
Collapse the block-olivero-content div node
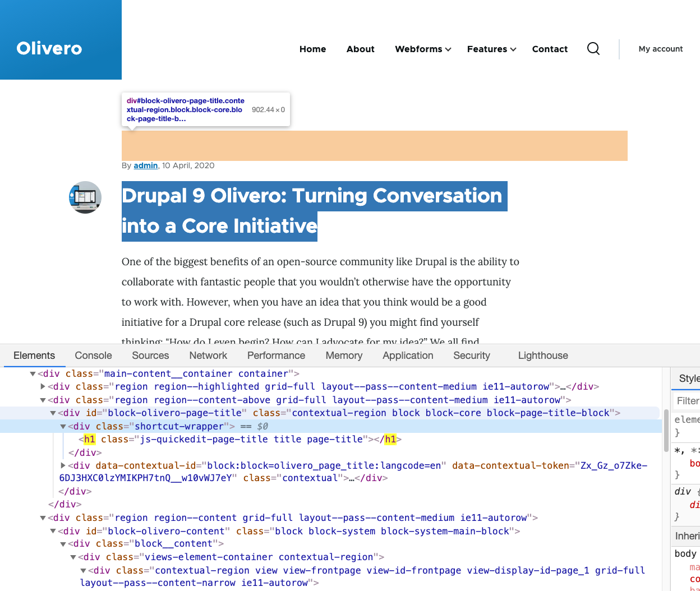coord(52,531)
